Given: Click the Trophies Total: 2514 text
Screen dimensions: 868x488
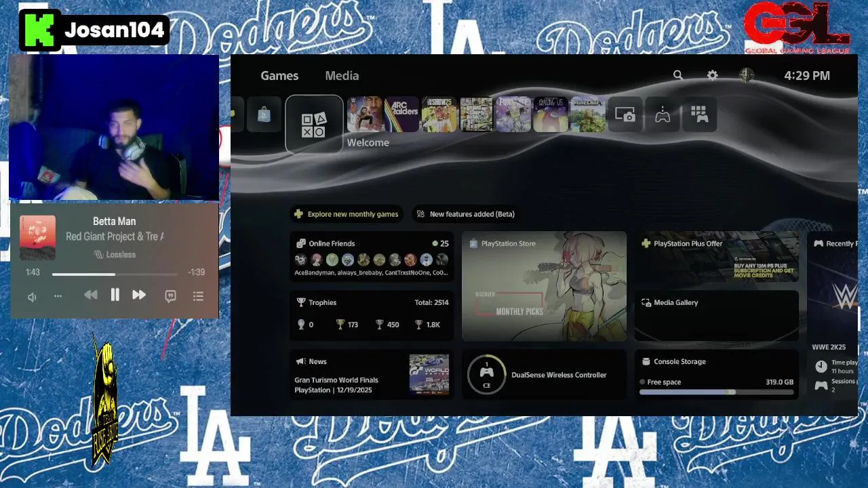Looking at the screenshot, I should click(x=432, y=302).
